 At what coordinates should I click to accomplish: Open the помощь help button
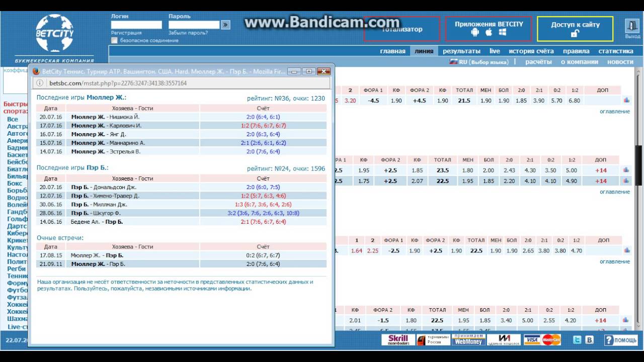[621, 340]
